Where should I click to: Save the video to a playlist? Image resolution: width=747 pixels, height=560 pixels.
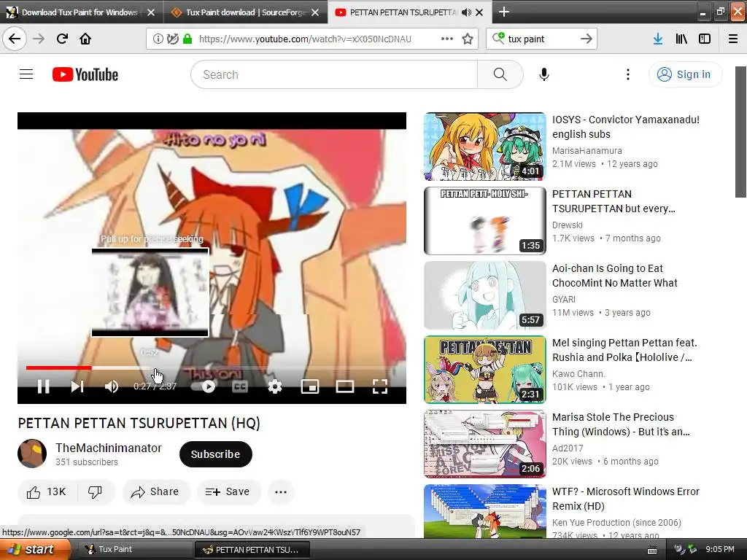(228, 491)
